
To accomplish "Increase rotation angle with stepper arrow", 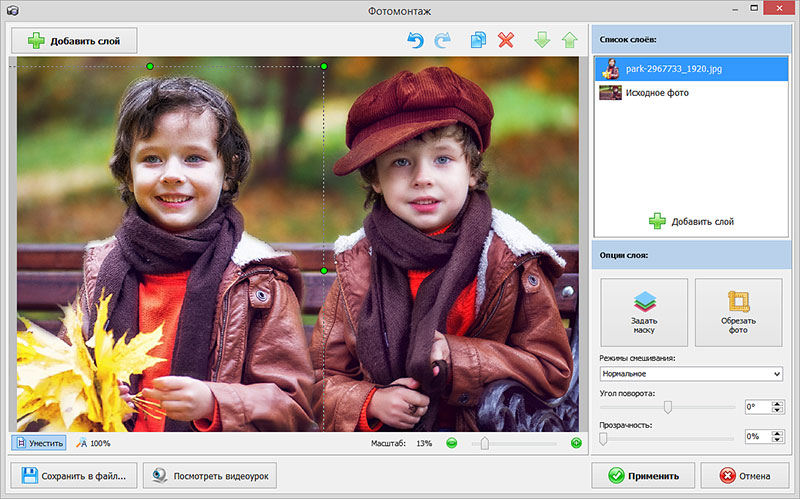I will (779, 403).
